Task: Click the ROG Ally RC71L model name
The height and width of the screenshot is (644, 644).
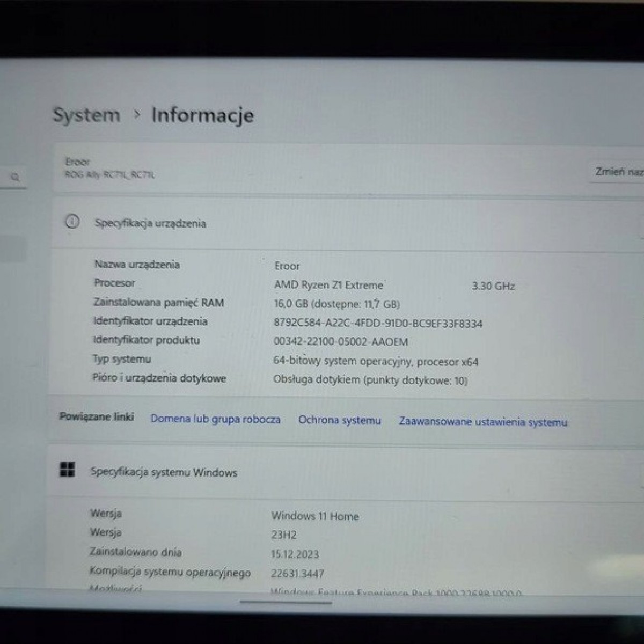Action: (x=109, y=174)
